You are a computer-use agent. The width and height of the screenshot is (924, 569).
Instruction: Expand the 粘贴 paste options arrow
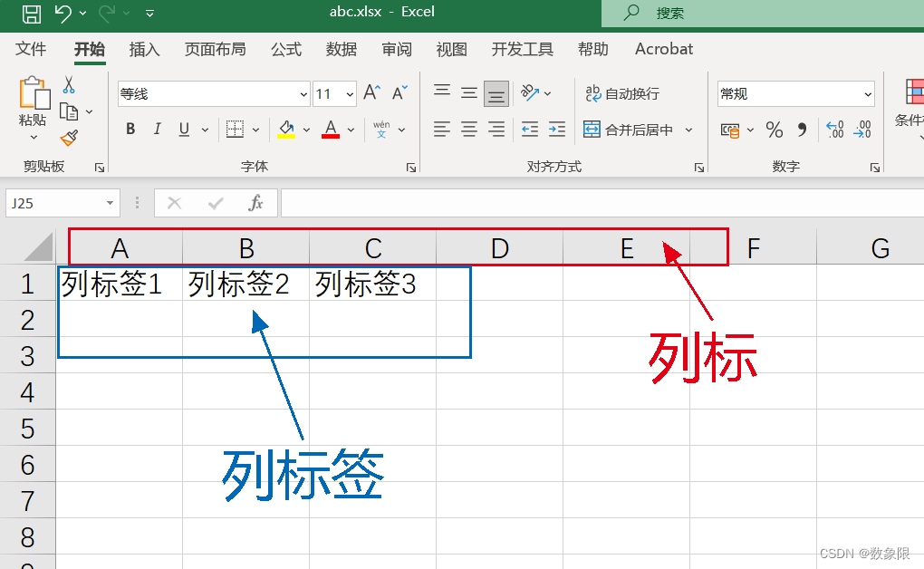tap(33, 137)
